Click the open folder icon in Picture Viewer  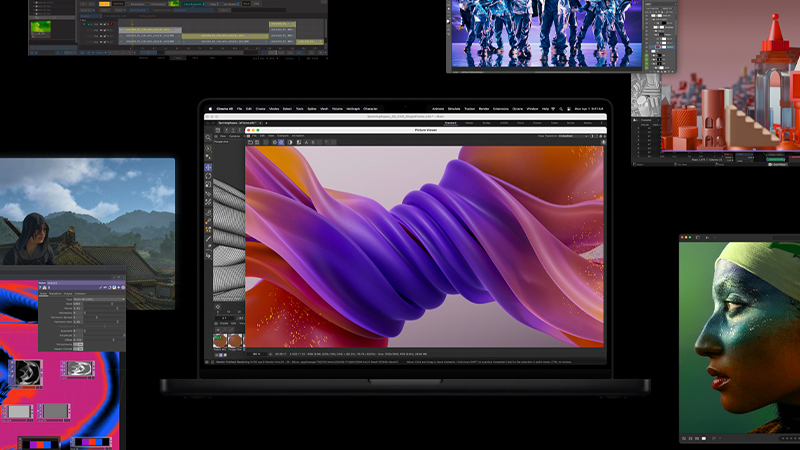(x=250, y=142)
